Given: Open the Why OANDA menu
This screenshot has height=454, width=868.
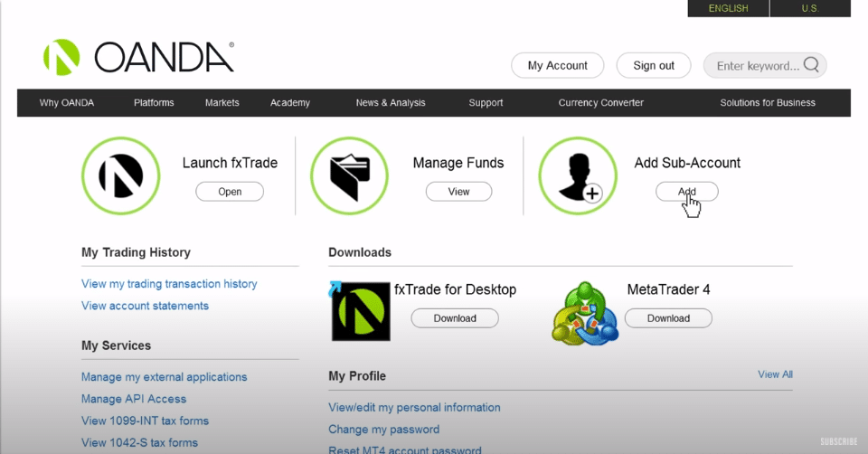Looking at the screenshot, I should pyautogui.click(x=66, y=102).
